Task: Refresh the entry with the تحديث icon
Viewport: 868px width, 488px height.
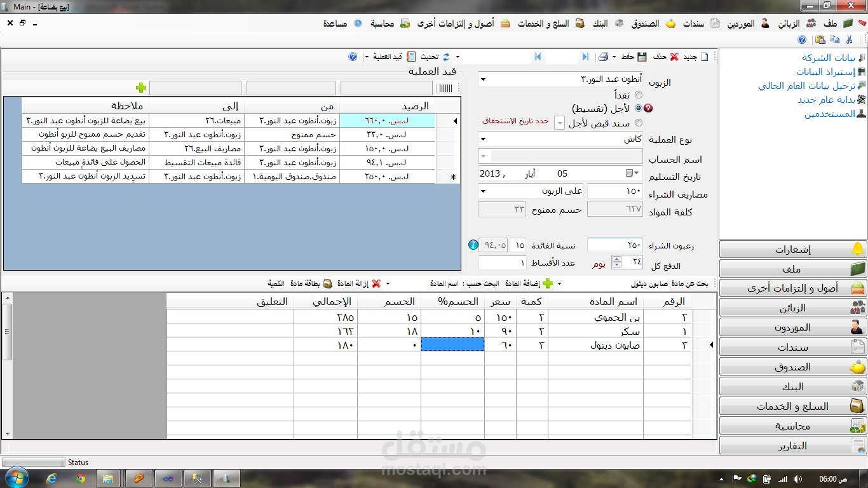Action: (446, 57)
